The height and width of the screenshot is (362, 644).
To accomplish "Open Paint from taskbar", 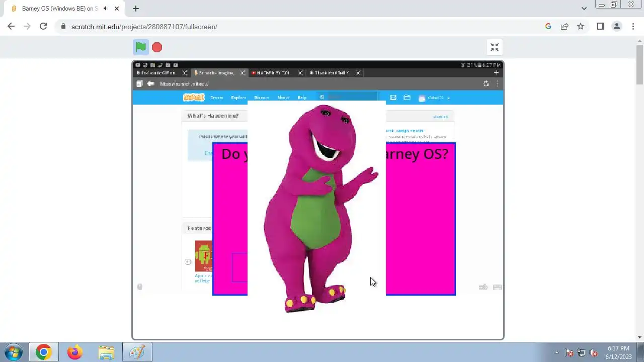I will pos(137,352).
